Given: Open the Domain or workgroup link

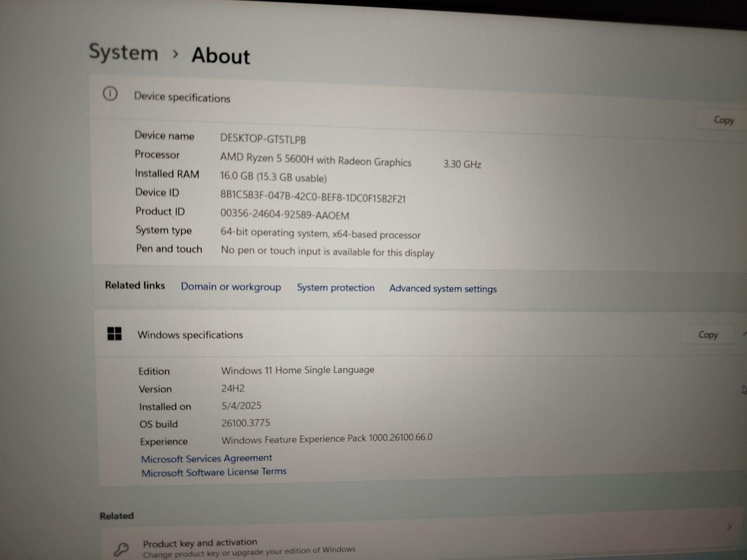Looking at the screenshot, I should 231,287.
